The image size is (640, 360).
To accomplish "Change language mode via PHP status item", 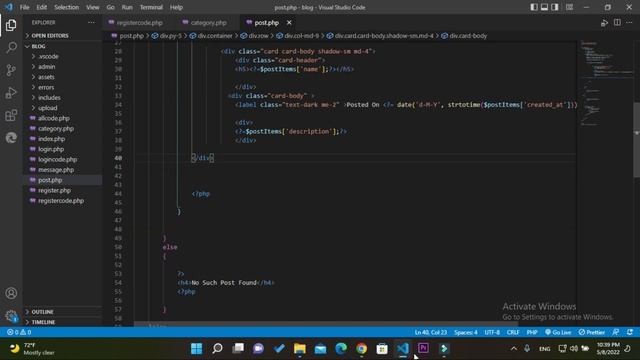I will coord(532,332).
